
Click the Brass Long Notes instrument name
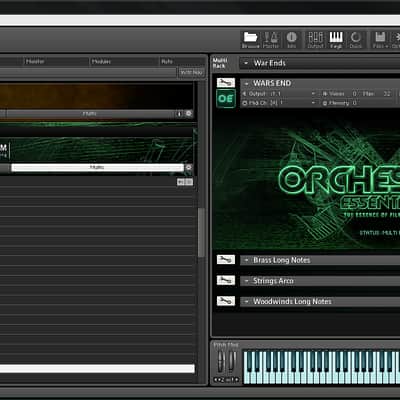(282, 260)
